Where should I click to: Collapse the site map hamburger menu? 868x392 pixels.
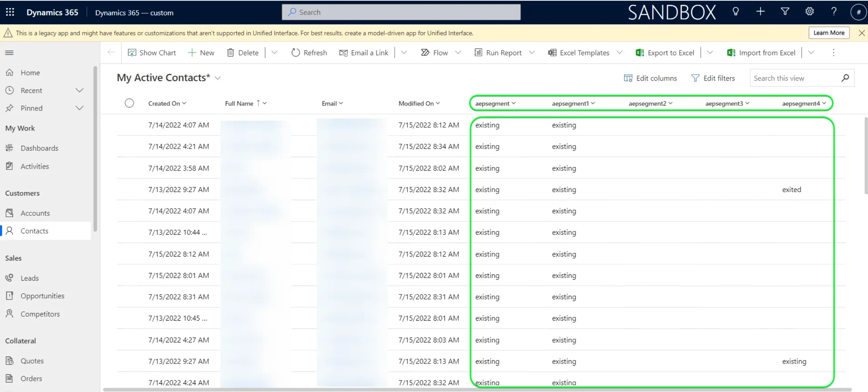click(x=10, y=53)
